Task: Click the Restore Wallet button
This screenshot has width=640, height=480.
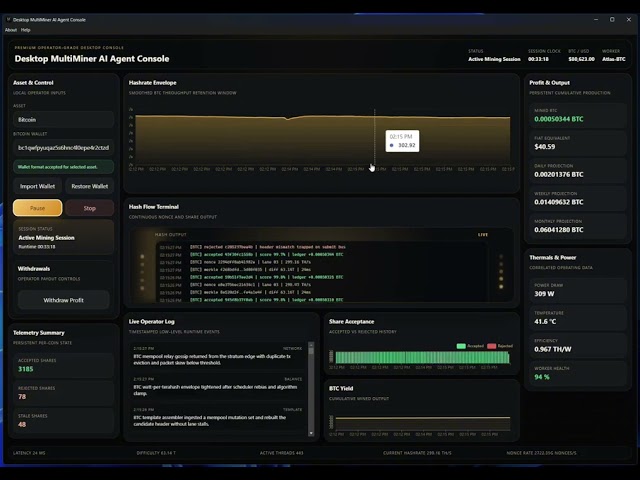Action: pos(89,186)
